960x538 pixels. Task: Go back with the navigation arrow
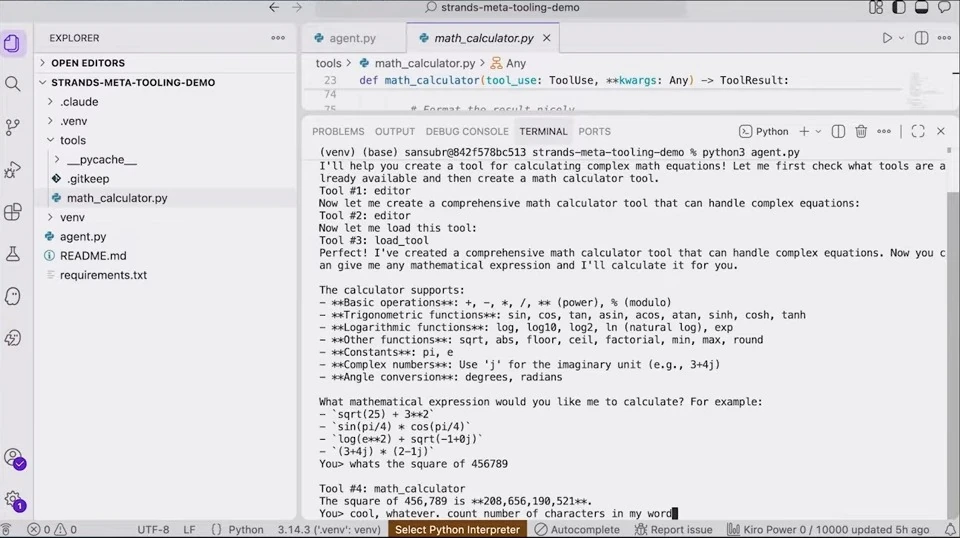[274, 7]
